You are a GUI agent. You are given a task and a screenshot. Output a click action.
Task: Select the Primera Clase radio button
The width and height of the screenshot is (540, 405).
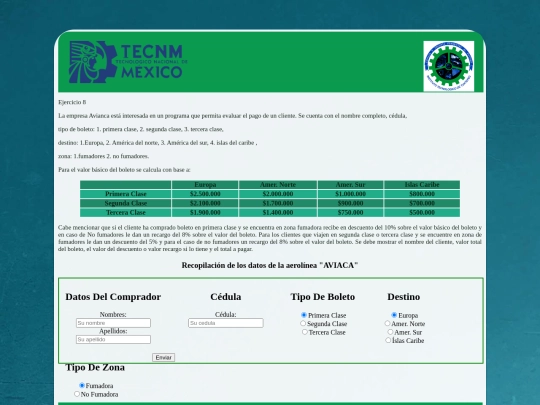pos(304,315)
